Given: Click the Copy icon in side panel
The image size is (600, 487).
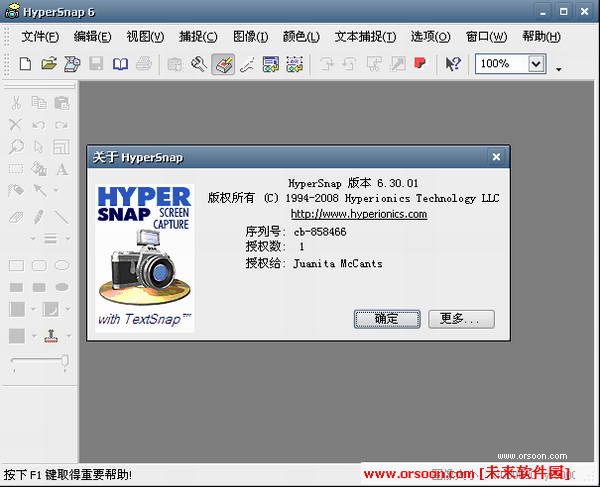Looking at the screenshot, I should 39,103.
